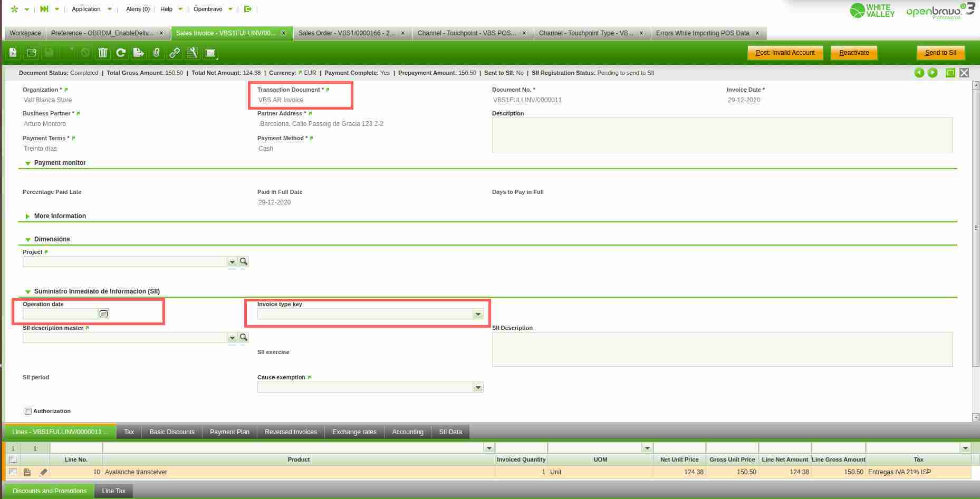The width and height of the screenshot is (980, 499).
Task: Click into the SII Description text area
Action: coord(722,349)
